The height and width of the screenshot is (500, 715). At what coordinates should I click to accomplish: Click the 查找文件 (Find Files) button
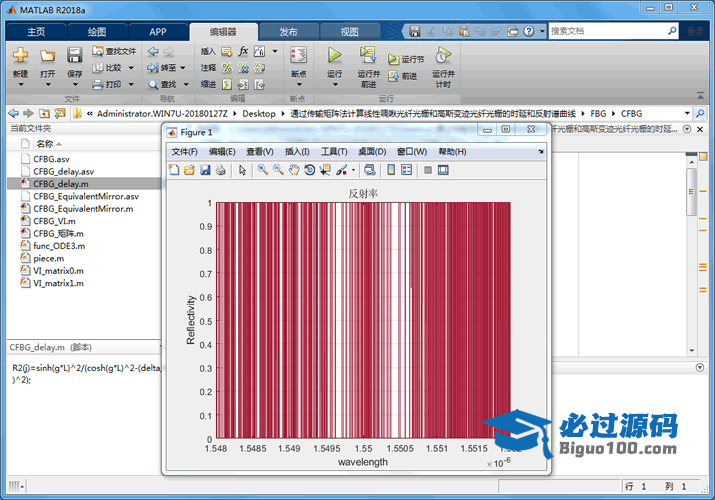coord(114,52)
